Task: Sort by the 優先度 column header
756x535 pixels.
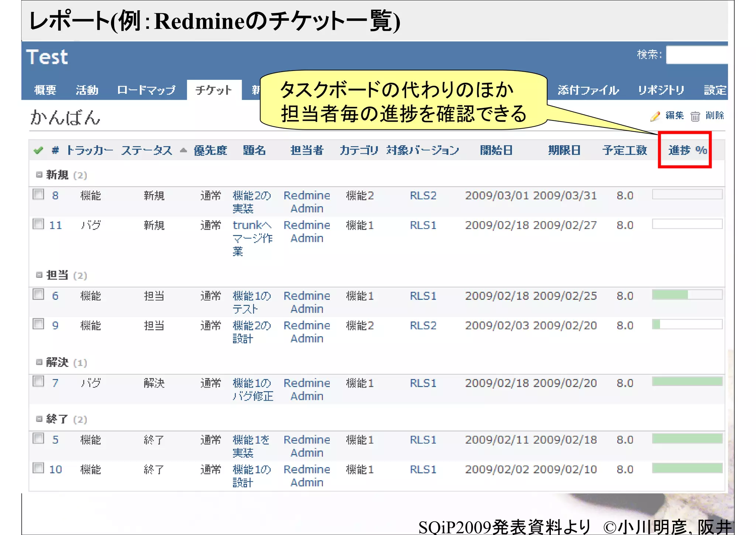Action: [210, 150]
